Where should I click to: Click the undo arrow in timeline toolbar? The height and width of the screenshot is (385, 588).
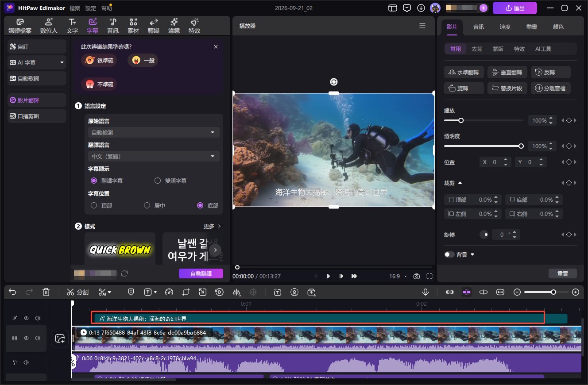click(12, 292)
